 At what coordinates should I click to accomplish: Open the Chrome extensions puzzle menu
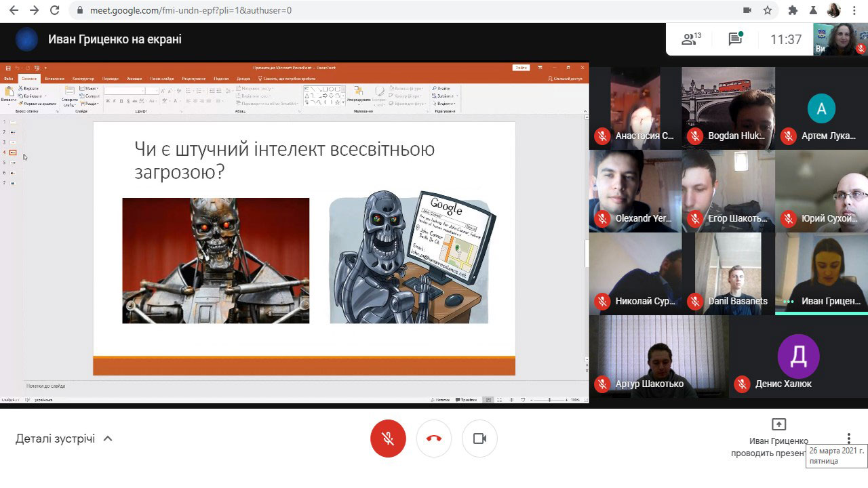pyautogui.click(x=793, y=10)
